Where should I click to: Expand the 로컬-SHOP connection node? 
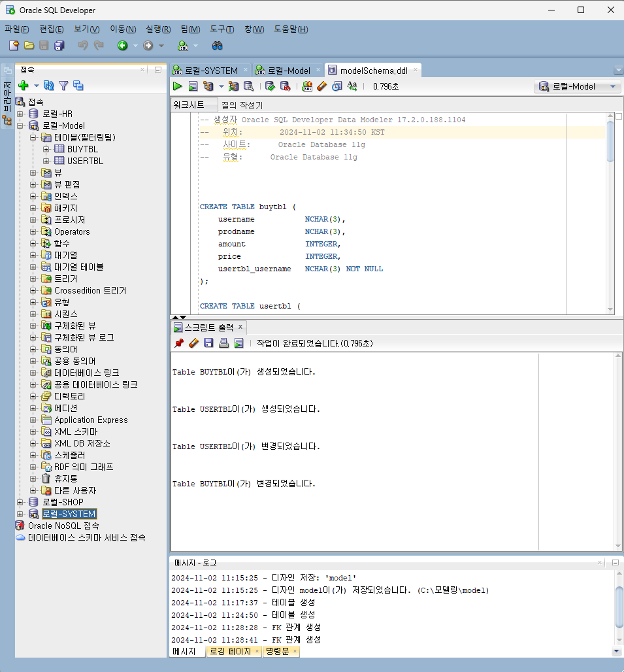20,502
